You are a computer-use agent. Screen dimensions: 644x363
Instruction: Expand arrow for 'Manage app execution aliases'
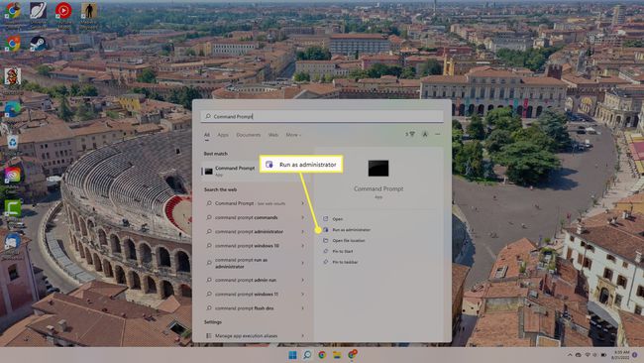pyautogui.click(x=303, y=336)
